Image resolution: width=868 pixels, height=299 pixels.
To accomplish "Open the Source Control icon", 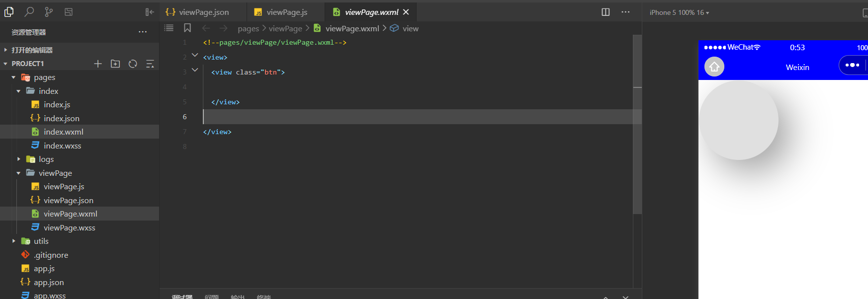I will click(x=49, y=11).
